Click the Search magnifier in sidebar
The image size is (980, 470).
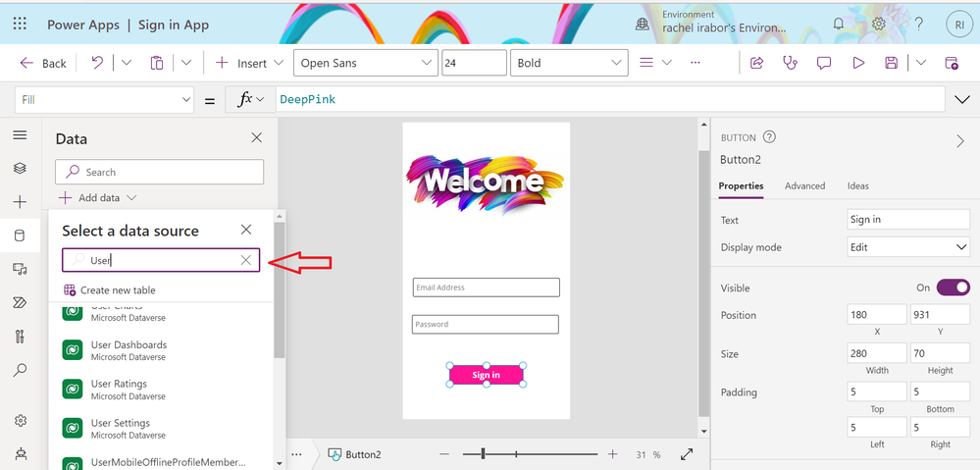point(20,370)
